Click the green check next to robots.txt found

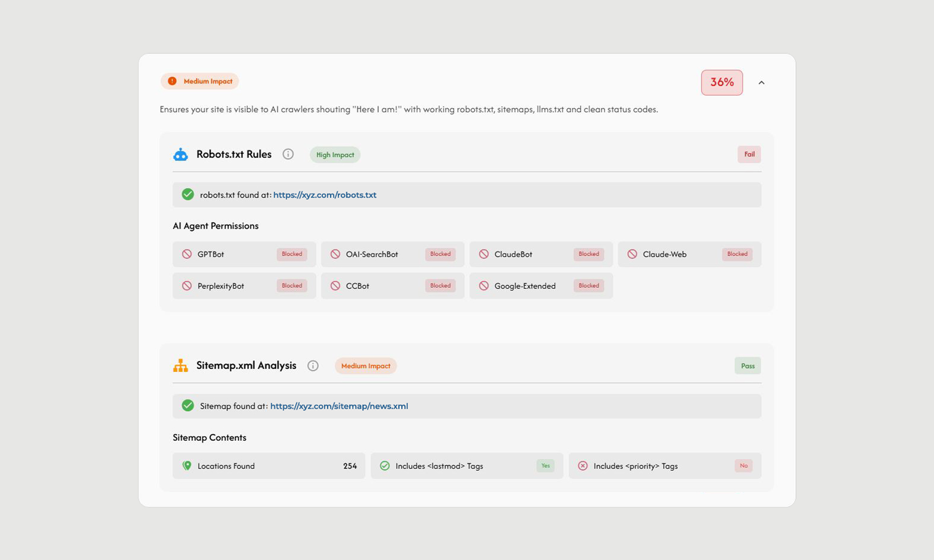[x=188, y=194]
